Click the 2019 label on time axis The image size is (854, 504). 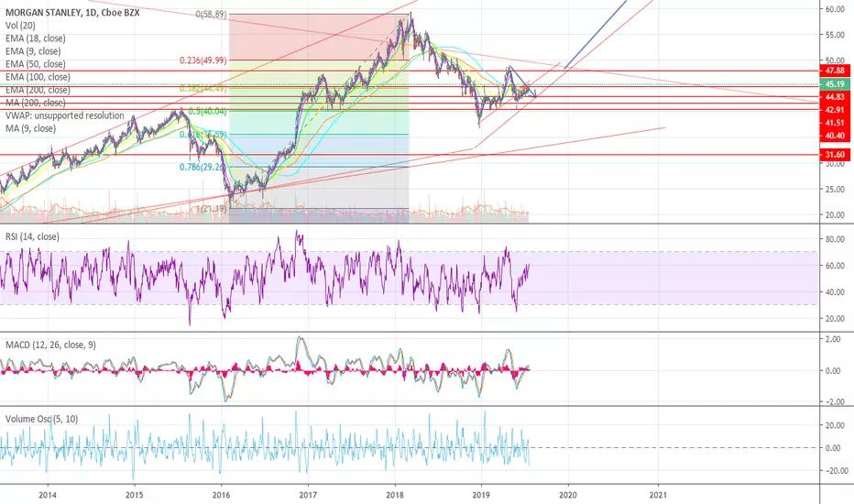(481, 495)
